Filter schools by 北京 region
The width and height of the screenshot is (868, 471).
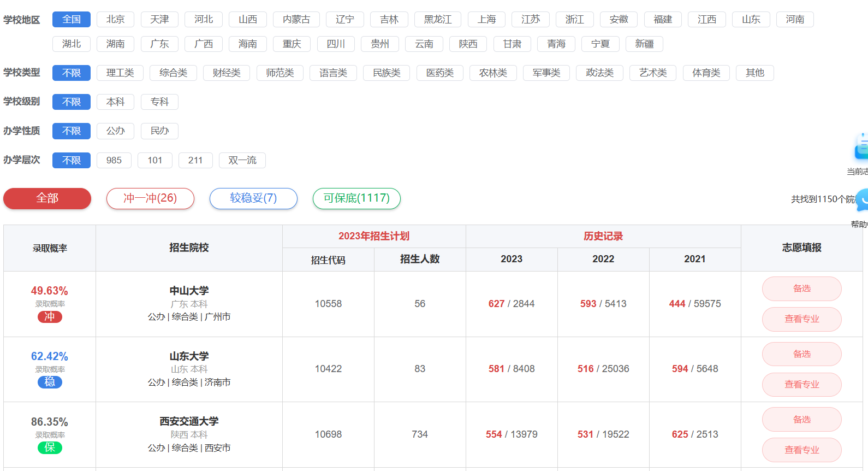coord(115,20)
